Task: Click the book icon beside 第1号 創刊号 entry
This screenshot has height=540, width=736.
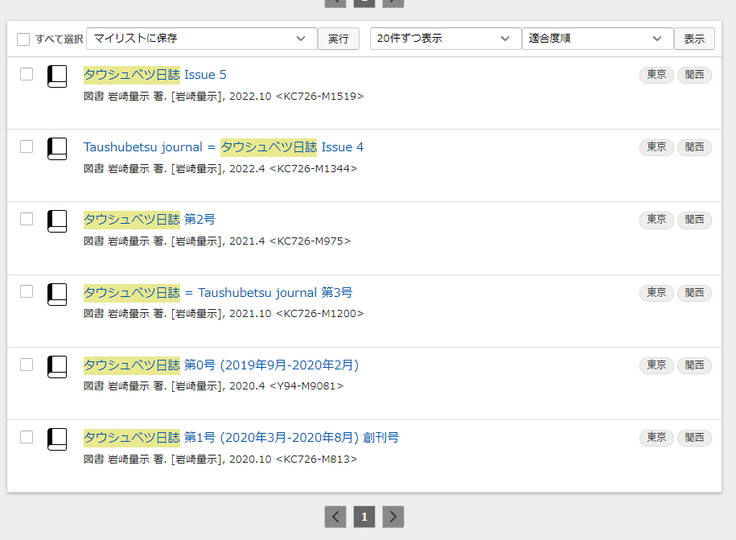Action: tap(57, 440)
